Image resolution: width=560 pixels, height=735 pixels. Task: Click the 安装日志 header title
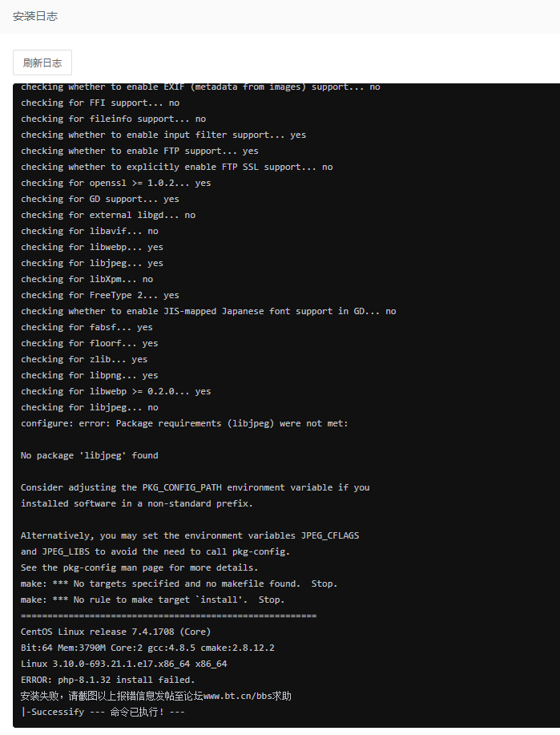click(x=35, y=16)
